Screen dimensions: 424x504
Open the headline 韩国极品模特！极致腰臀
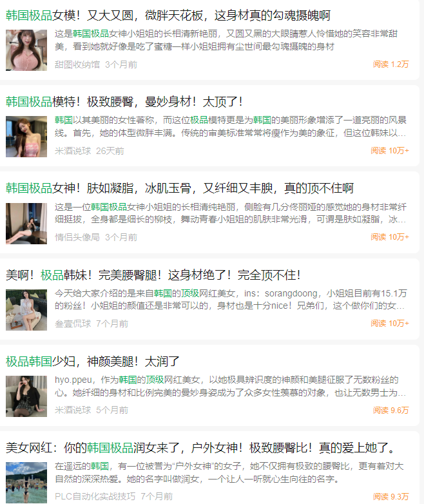pos(124,102)
